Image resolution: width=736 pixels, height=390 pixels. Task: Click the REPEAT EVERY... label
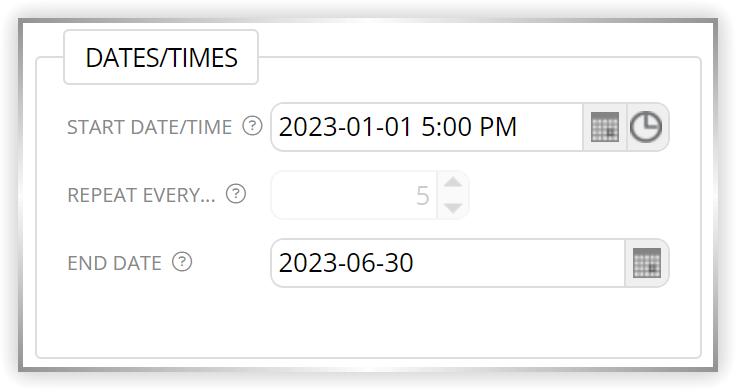(x=141, y=195)
